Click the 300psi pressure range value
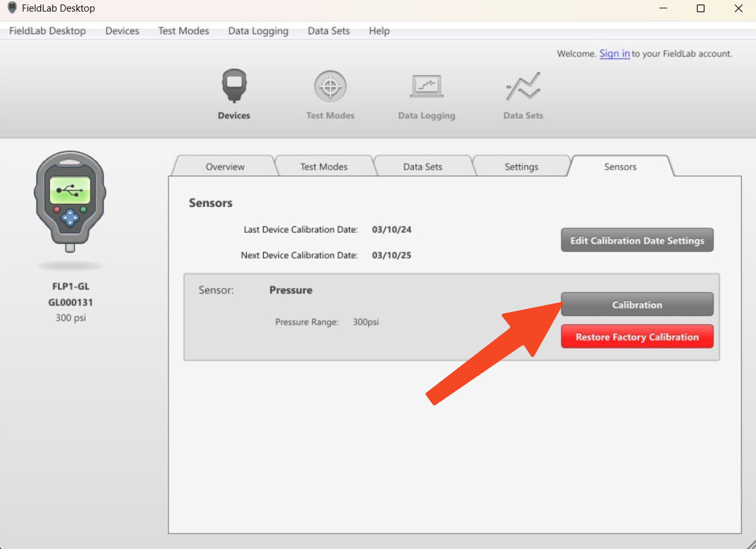The height and width of the screenshot is (549, 756). pos(365,322)
